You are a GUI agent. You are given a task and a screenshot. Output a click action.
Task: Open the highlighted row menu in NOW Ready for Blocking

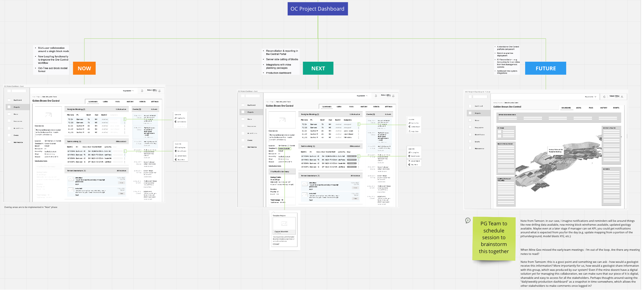[125, 120]
